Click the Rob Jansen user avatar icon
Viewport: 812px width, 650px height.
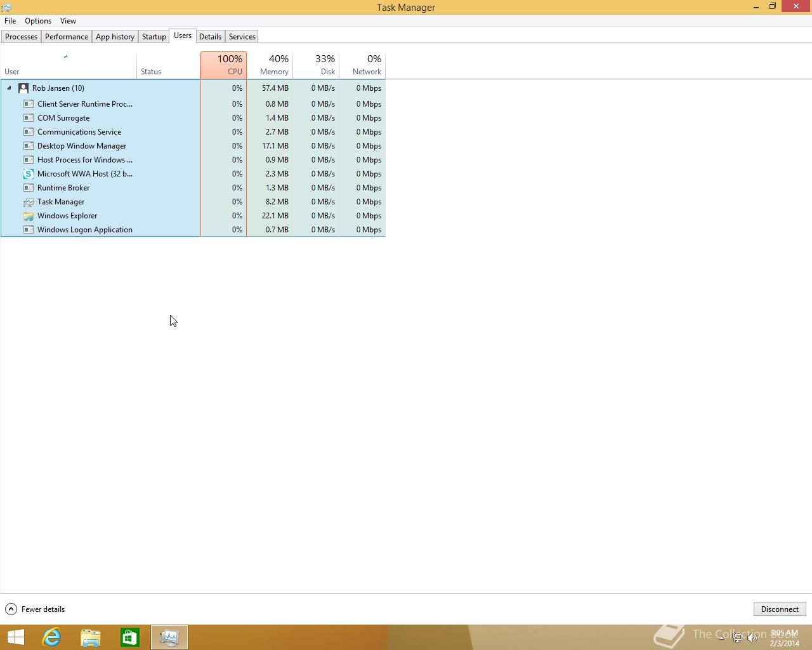23,88
